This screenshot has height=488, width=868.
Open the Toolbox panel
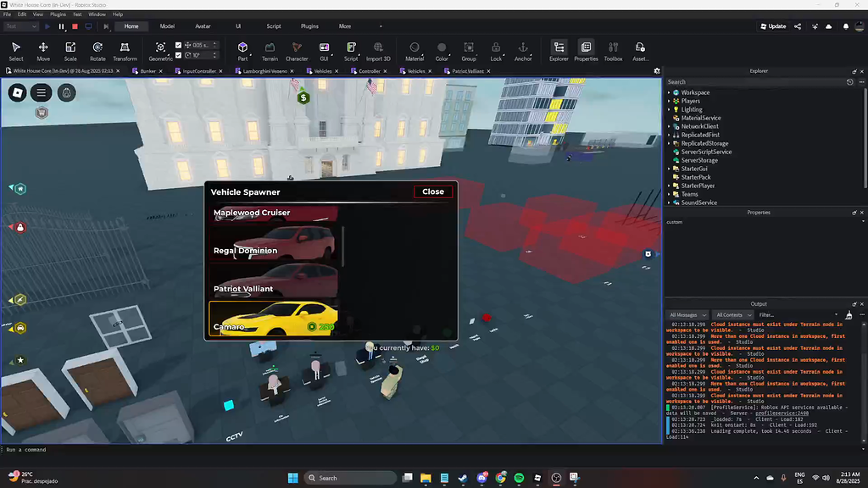tap(613, 51)
